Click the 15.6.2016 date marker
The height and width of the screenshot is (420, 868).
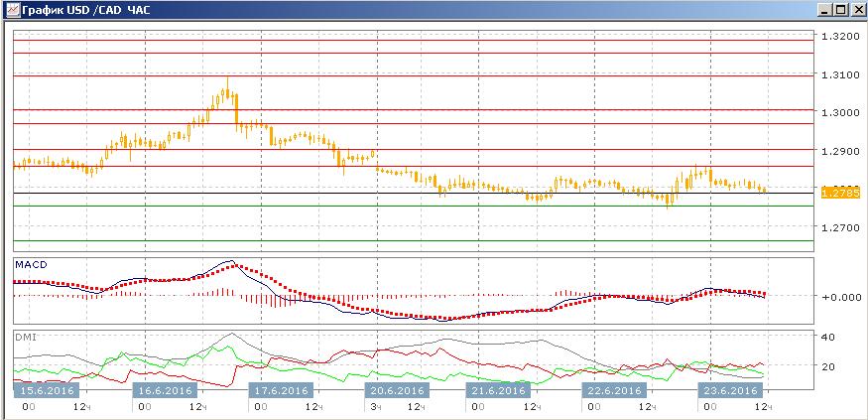coord(47,390)
